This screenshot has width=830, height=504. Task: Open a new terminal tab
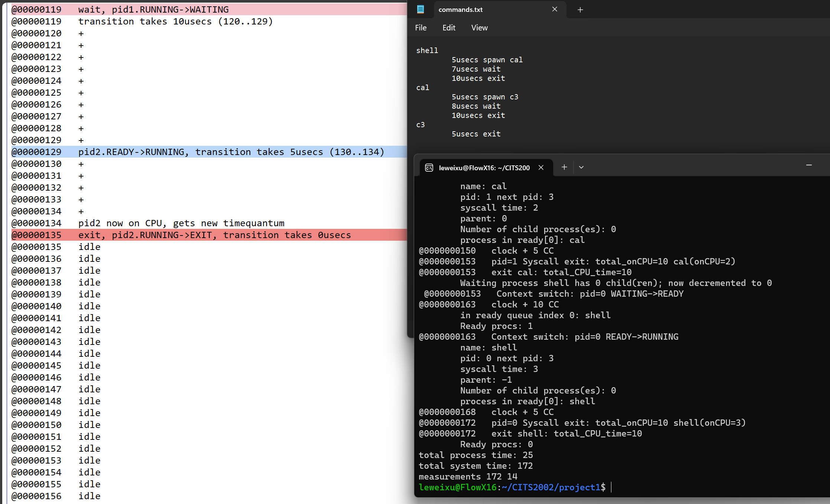click(564, 167)
